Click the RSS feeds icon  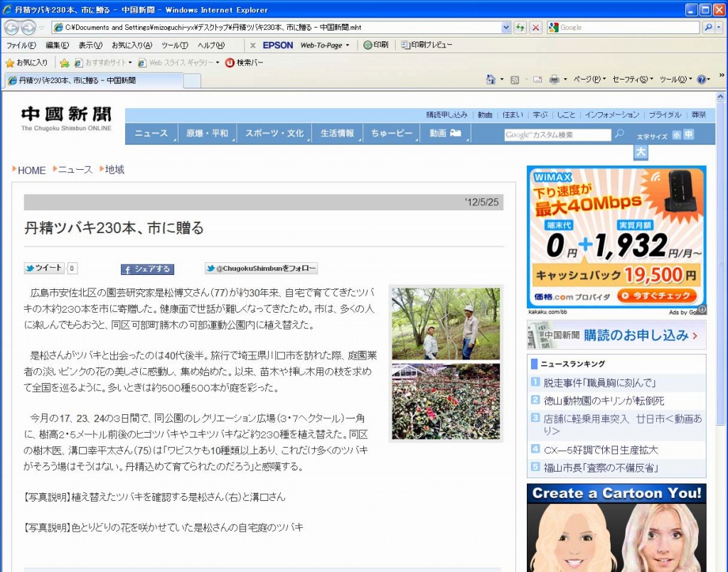515,80
